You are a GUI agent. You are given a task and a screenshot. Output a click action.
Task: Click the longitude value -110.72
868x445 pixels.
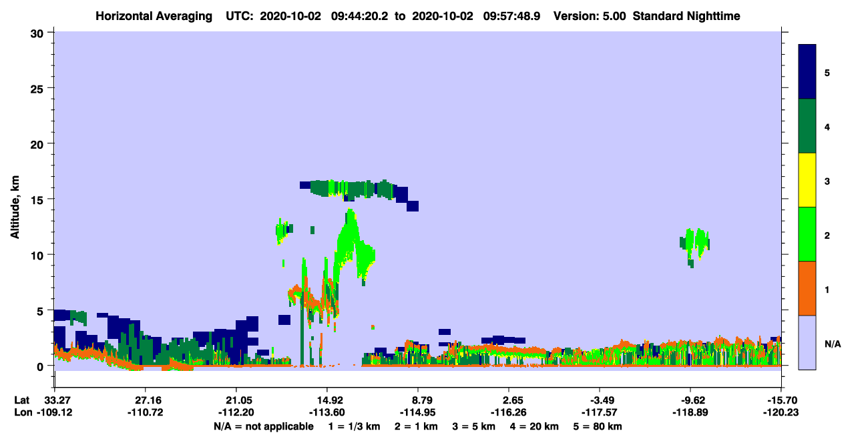[145, 412]
